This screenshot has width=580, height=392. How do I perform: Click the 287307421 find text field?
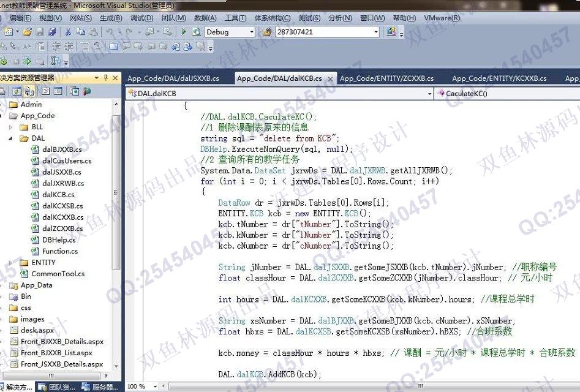(323, 32)
